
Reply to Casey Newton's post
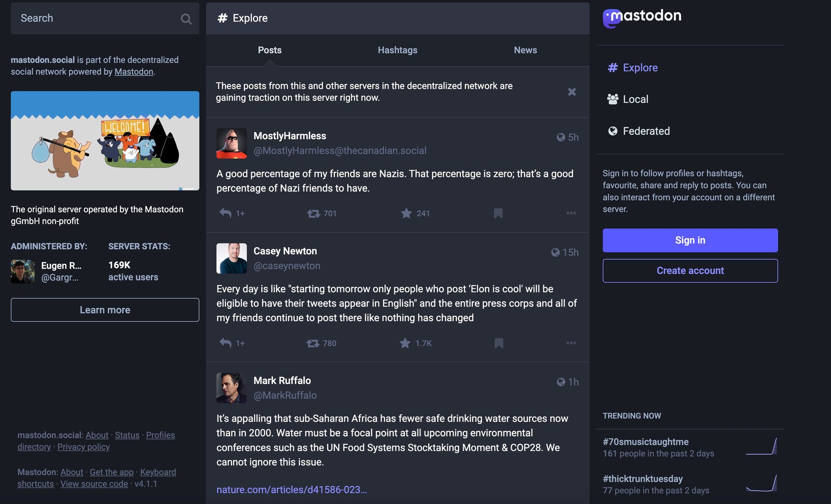coord(225,343)
